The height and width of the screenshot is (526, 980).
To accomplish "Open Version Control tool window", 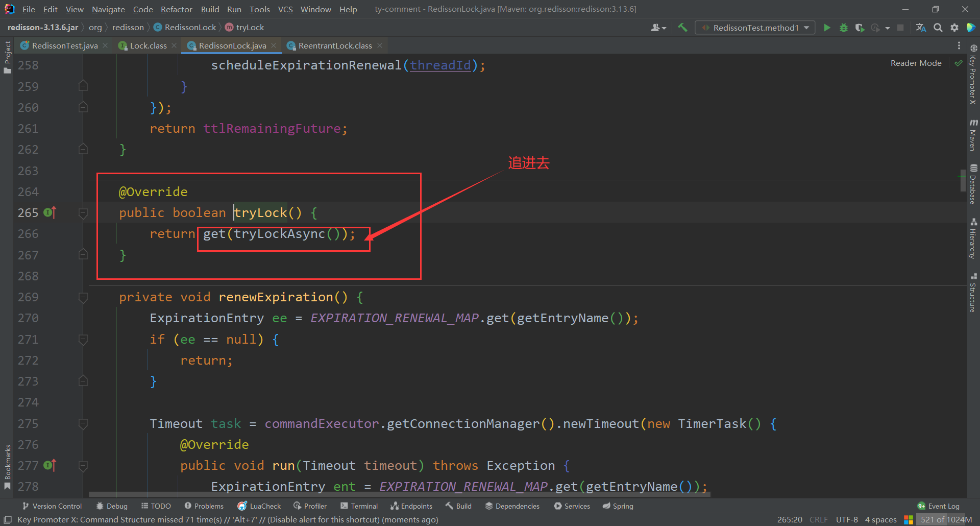I will [52, 506].
